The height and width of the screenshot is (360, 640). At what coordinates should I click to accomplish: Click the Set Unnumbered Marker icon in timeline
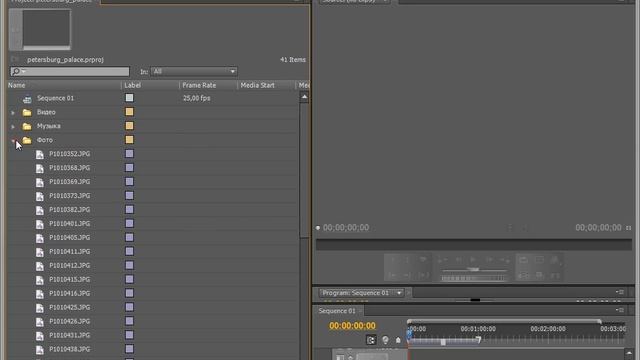(x=398, y=340)
